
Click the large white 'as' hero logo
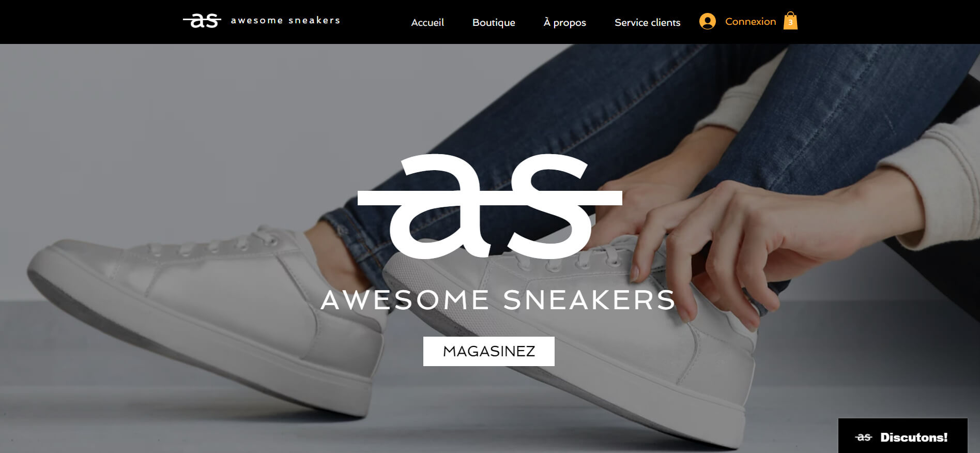489,206
